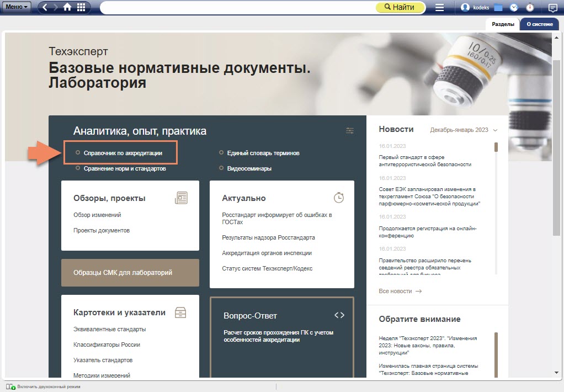Open Единый словарь терминов link
564x392 pixels.
[x=263, y=153]
